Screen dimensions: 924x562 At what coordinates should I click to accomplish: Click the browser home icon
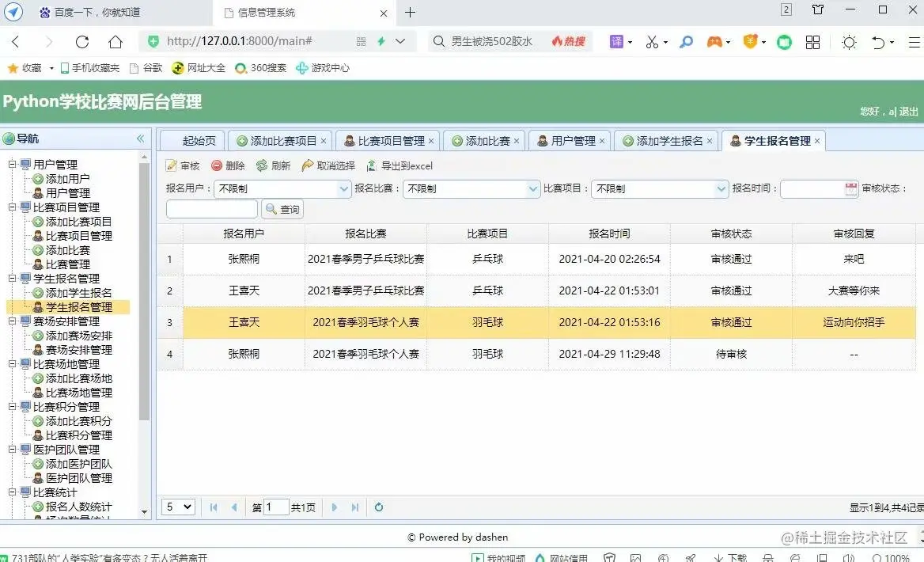point(116,42)
